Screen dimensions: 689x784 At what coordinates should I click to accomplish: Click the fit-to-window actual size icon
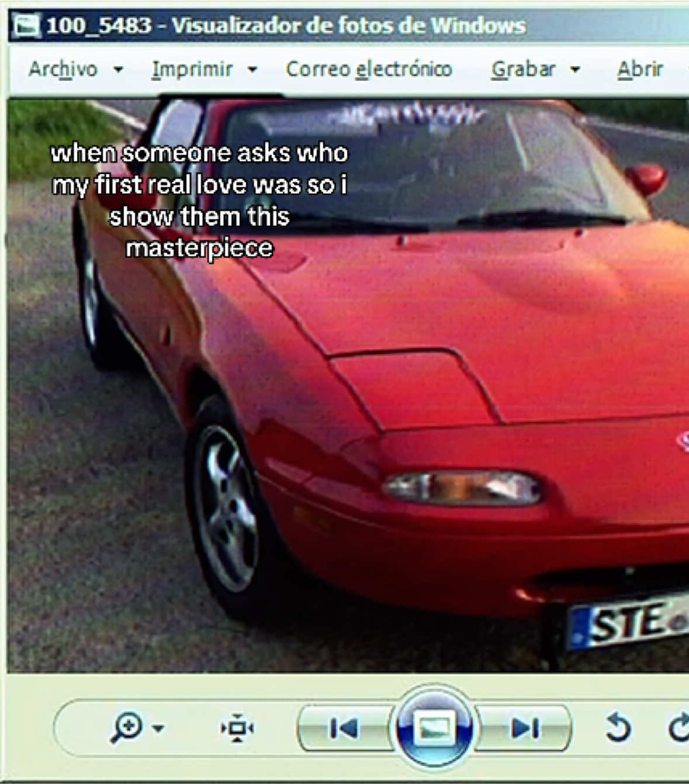tap(237, 728)
